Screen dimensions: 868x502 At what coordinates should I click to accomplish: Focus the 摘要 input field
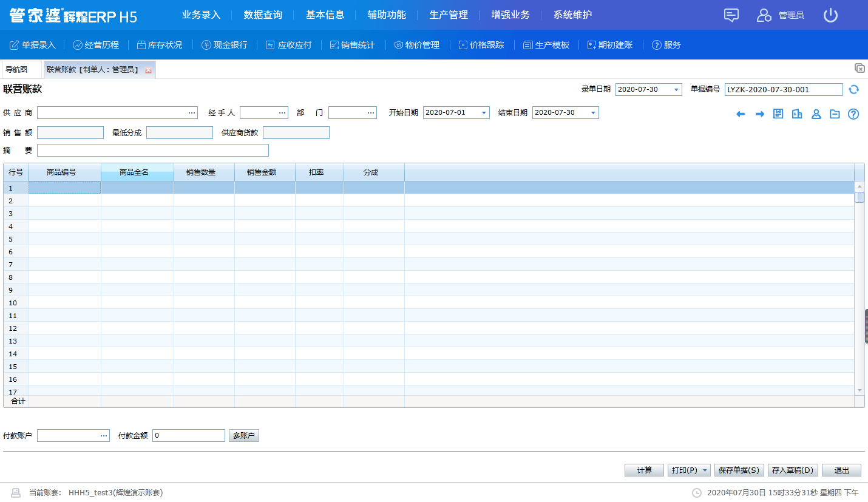pyautogui.click(x=153, y=151)
